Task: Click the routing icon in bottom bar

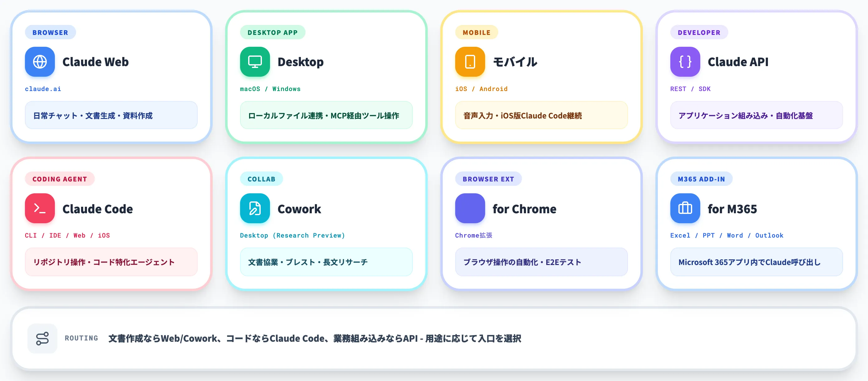Action: point(42,338)
